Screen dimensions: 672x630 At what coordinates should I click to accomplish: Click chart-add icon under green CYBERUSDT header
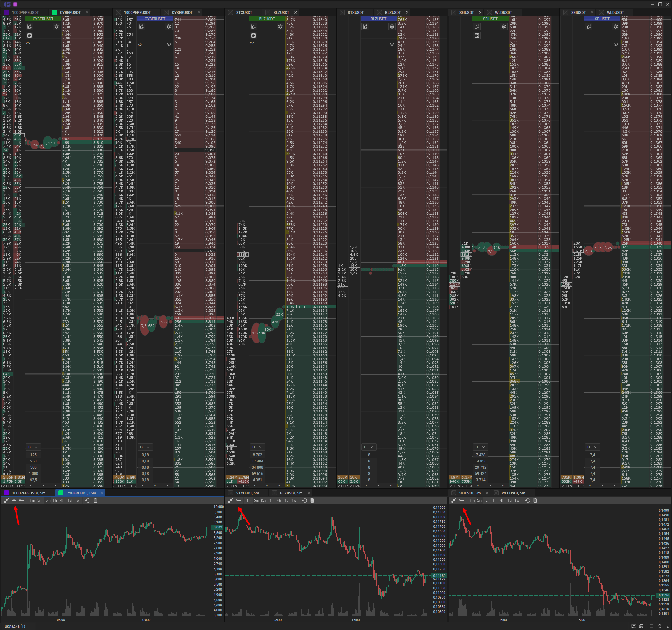30,26
